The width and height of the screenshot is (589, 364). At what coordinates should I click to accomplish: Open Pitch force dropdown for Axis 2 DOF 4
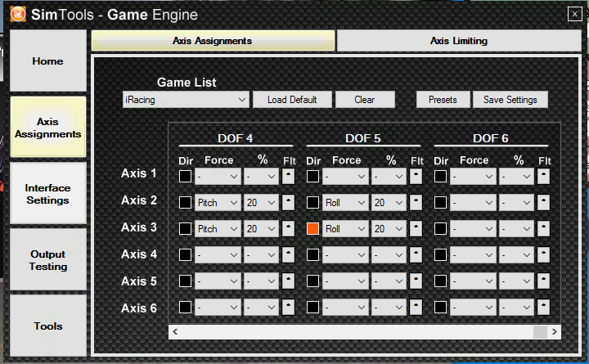(218, 203)
